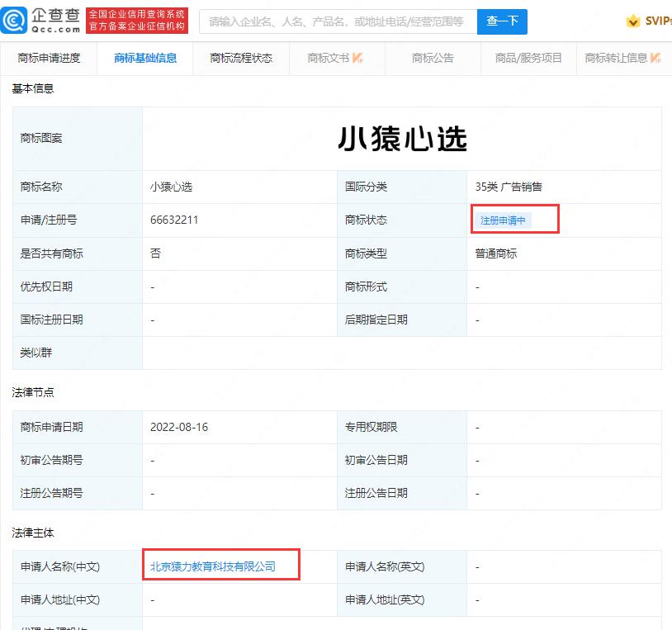Click the 查一下 search button
This screenshot has height=630, width=672.
pos(502,21)
